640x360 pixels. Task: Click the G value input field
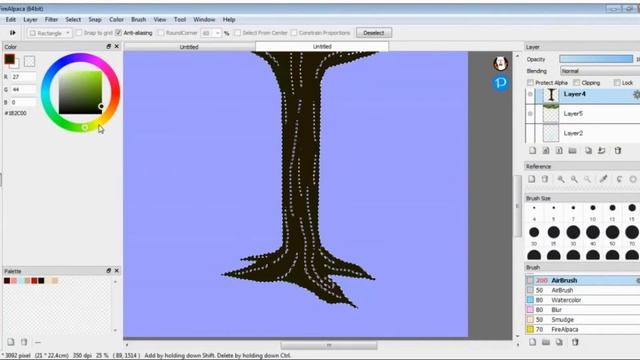click(23, 89)
